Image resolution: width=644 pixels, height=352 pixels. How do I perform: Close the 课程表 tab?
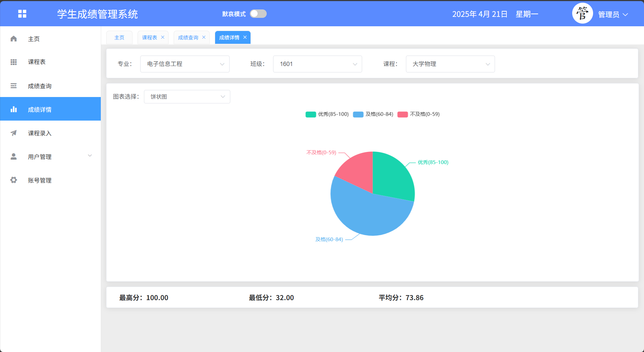coord(163,37)
